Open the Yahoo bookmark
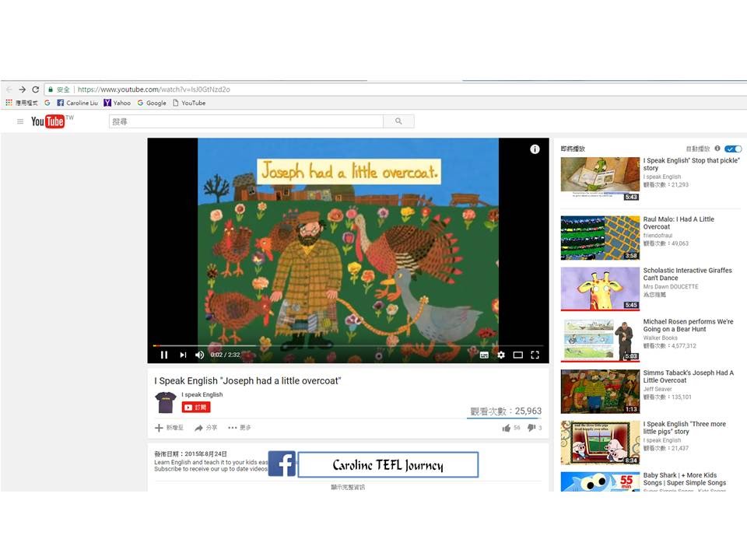Viewport: 747px width, 560px height. pos(117,103)
